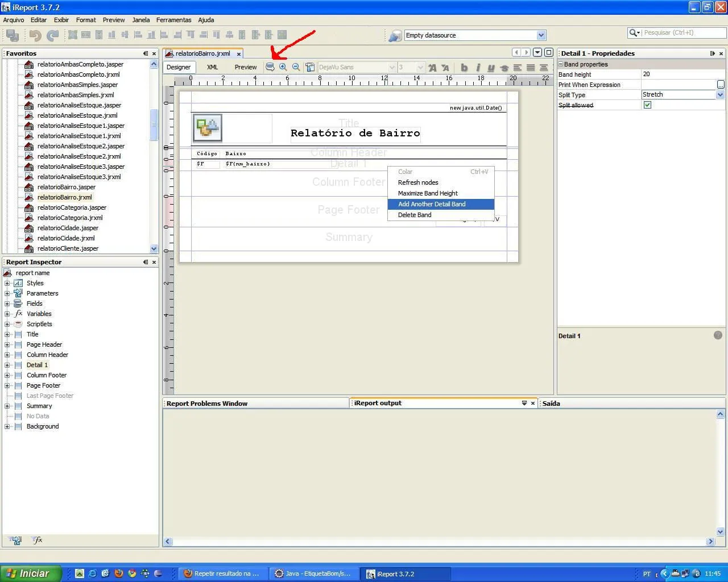
Task: Expand the Fields node in Report Inspector
Action: (7, 304)
